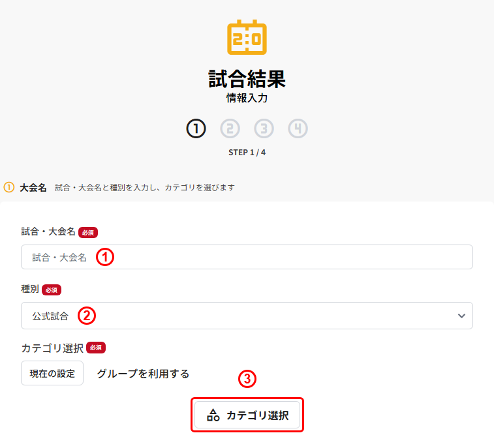Focus the 試合・大会名 text input field
The width and height of the screenshot is (494, 448).
coord(247,257)
